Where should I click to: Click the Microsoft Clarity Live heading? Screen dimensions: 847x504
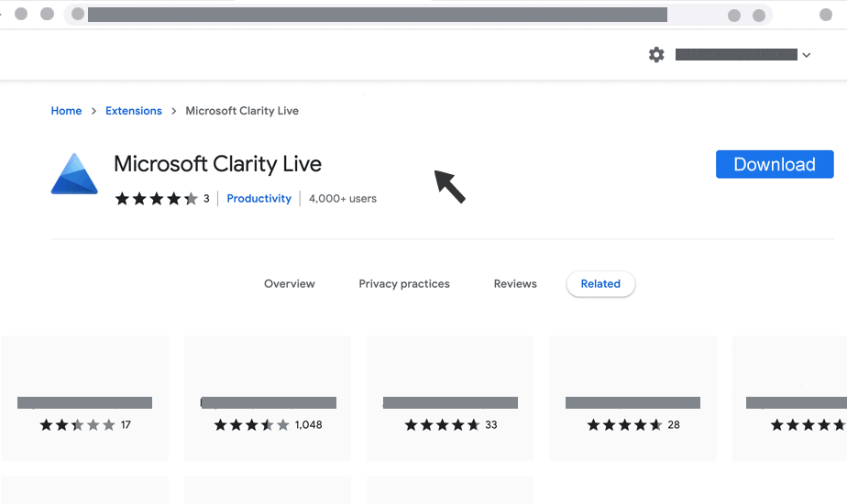point(217,164)
